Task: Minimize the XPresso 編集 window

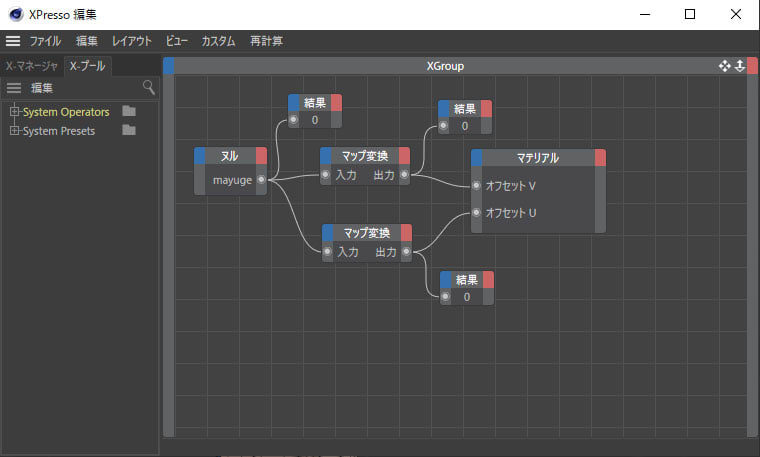Action: click(x=645, y=15)
